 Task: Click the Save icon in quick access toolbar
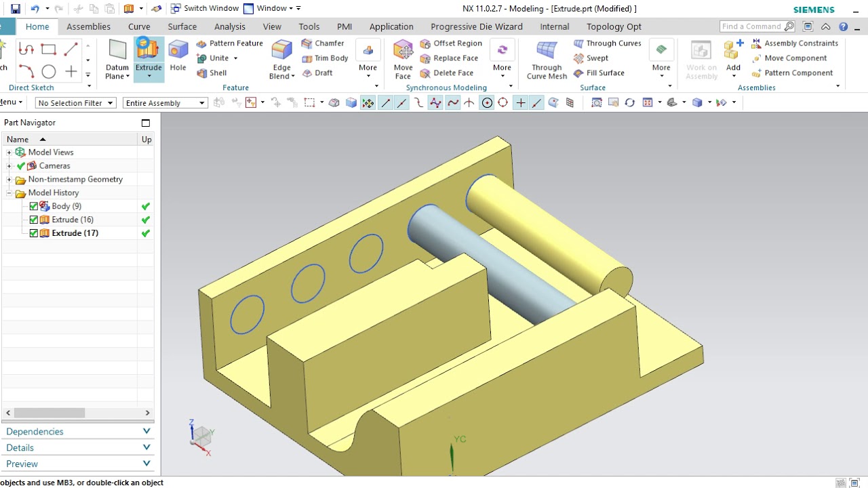coord(15,9)
